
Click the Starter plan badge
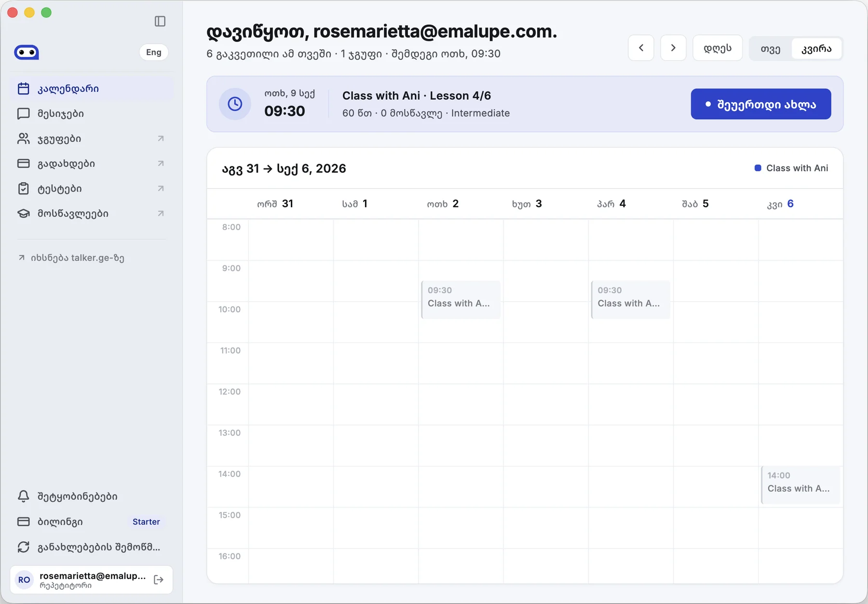click(146, 522)
